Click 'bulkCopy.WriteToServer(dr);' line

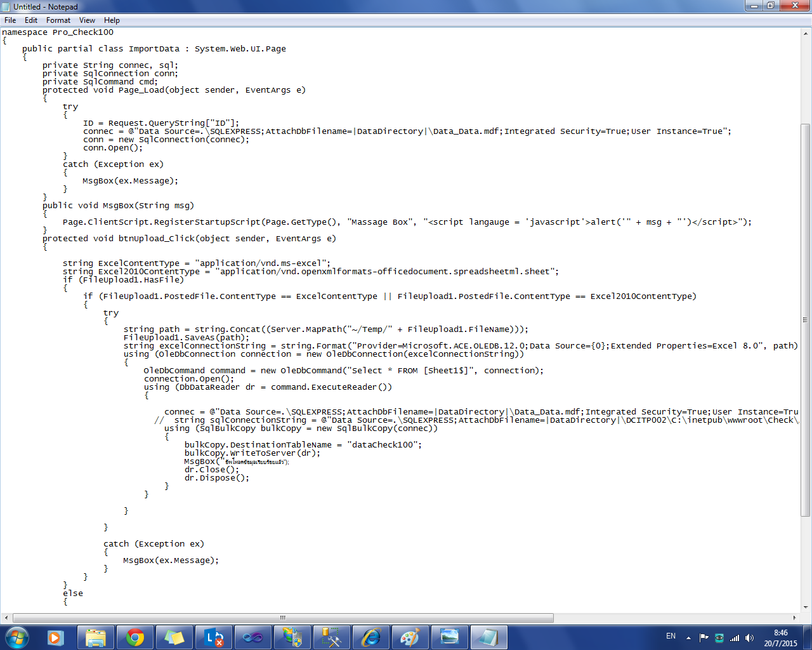pyautogui.click(x=252, y=453)
